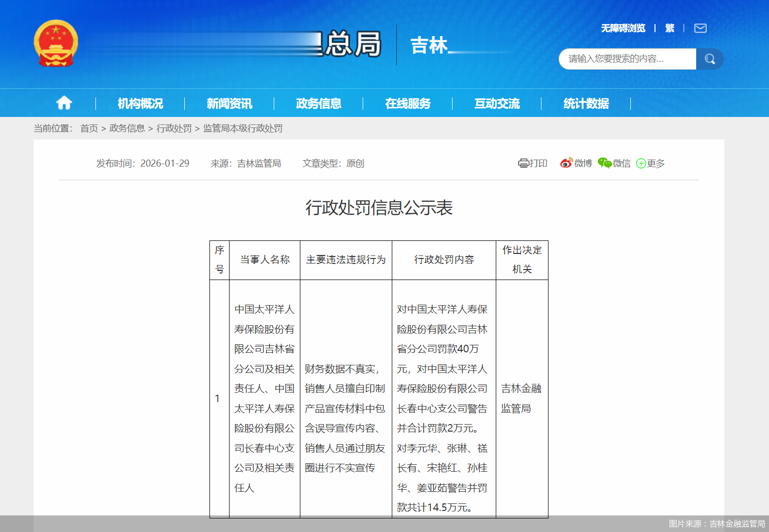Print the article using 打印
The width and height of the screenshot is (769, 532).
pos(533,163)
